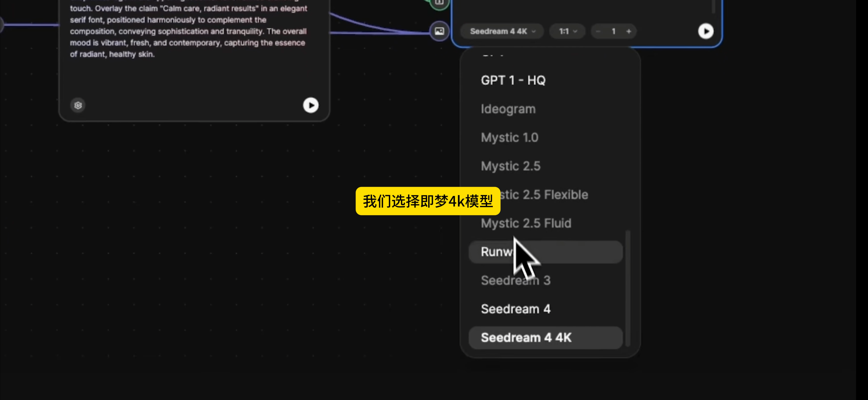Click the image count value 1
This screenshot has width=868, height=400.
point(614,31)
